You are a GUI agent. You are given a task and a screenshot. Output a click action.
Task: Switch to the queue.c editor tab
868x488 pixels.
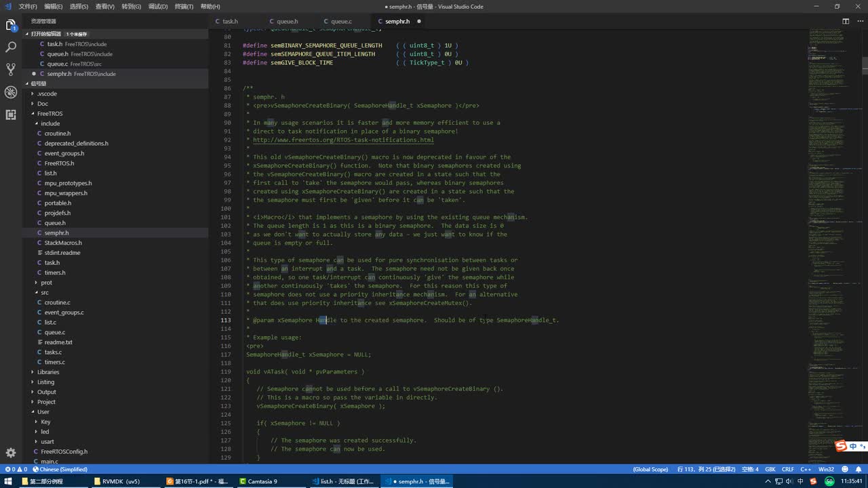342,21
